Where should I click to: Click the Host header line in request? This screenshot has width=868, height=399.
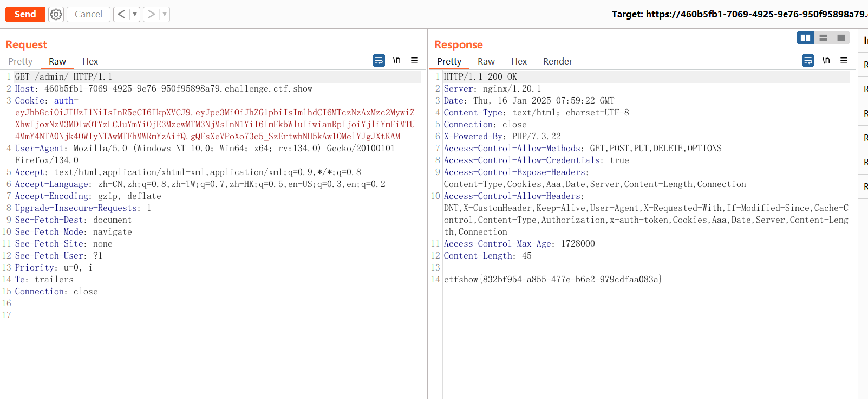(x=164, y=89)
